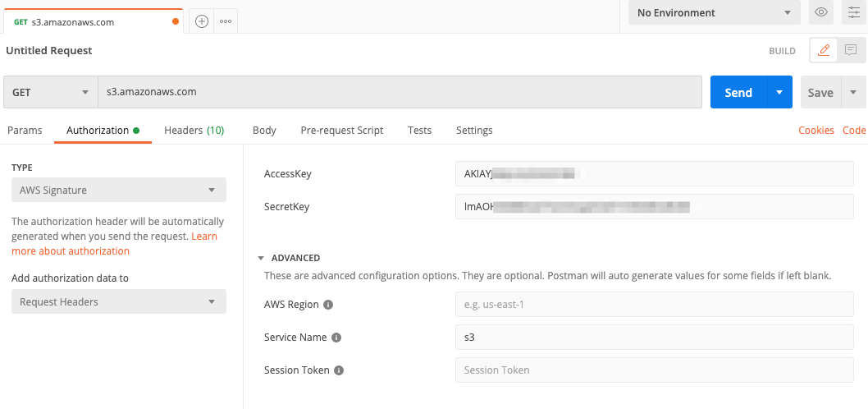Show info for Service Name field
Screen dimensions: 868x409
tap(336, 337)
